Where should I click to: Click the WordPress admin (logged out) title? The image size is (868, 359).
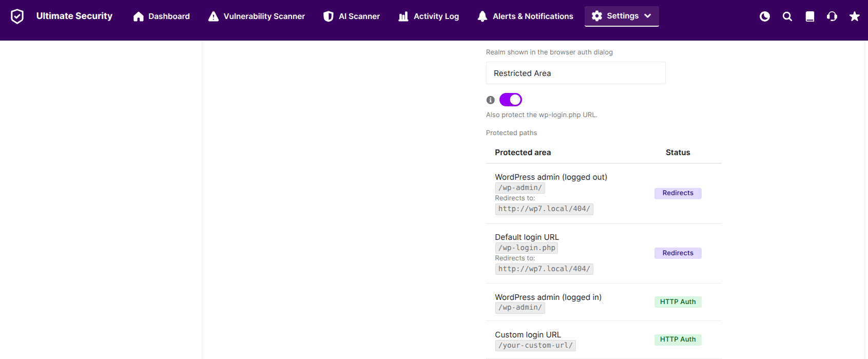click(x=551, y=177)
